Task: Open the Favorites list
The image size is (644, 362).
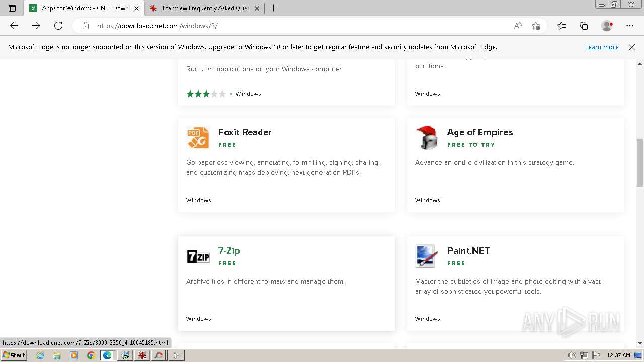Action: pos(561,26)
